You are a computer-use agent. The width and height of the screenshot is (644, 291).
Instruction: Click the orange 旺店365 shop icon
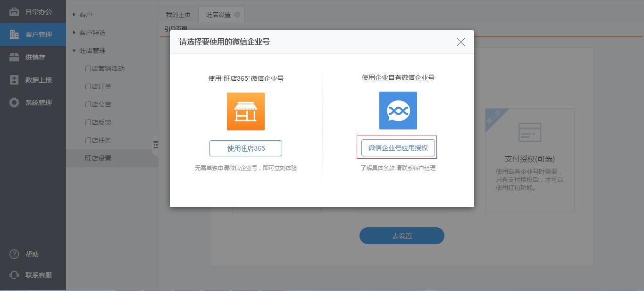pyautogui.click(x=245, y=111)
